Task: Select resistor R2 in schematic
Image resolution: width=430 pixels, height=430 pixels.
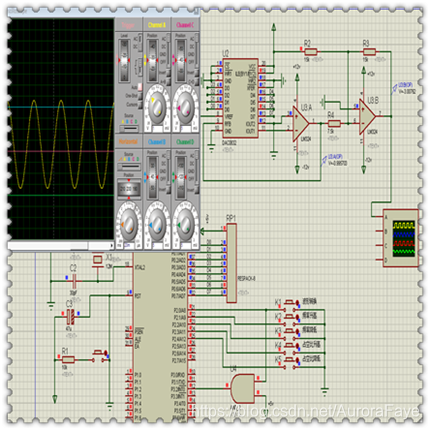Action: [310, 52]
